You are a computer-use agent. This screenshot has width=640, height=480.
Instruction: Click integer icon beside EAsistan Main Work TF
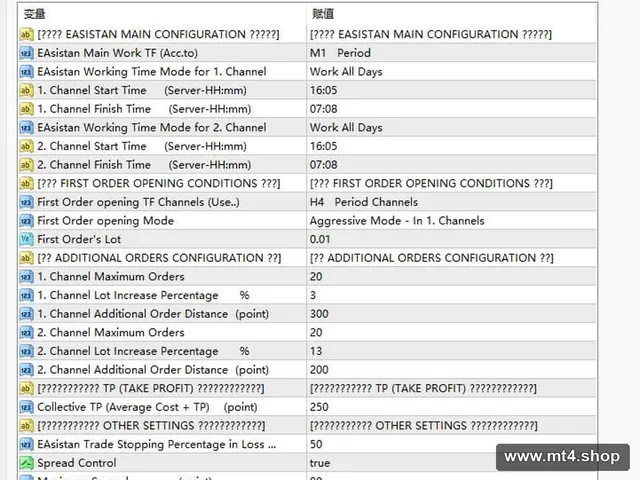(x=26, y=53)
